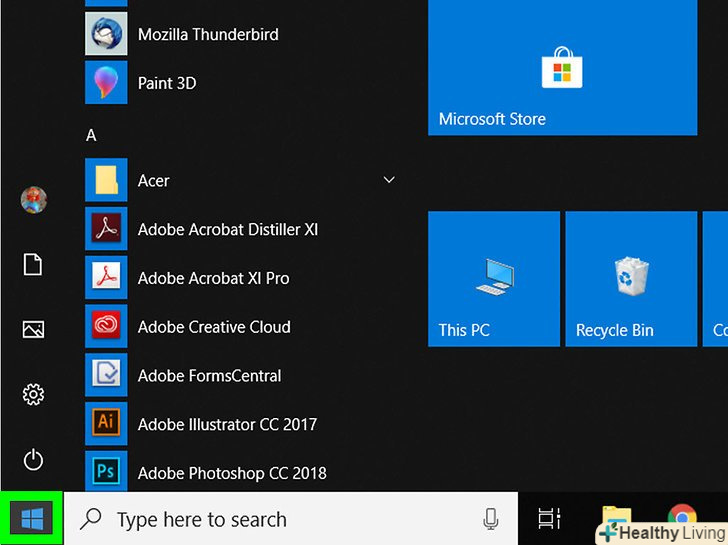Screen dimensions: 728x545
Task: Launch Google Chrome from the taskbar
Action: coord(682,516)
